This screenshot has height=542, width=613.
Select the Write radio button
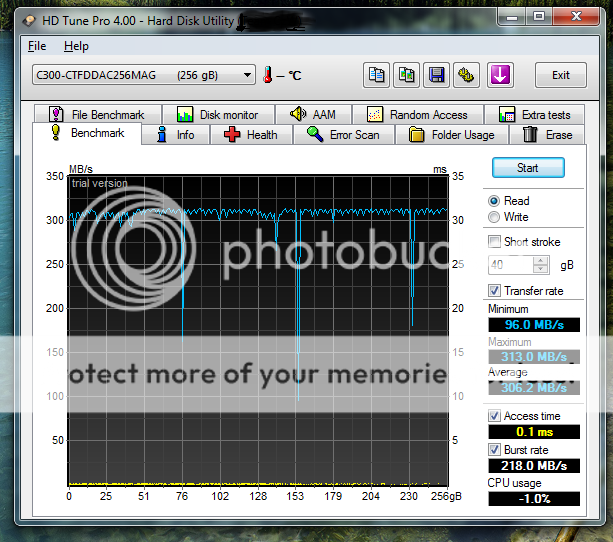[x=493, y=217]
